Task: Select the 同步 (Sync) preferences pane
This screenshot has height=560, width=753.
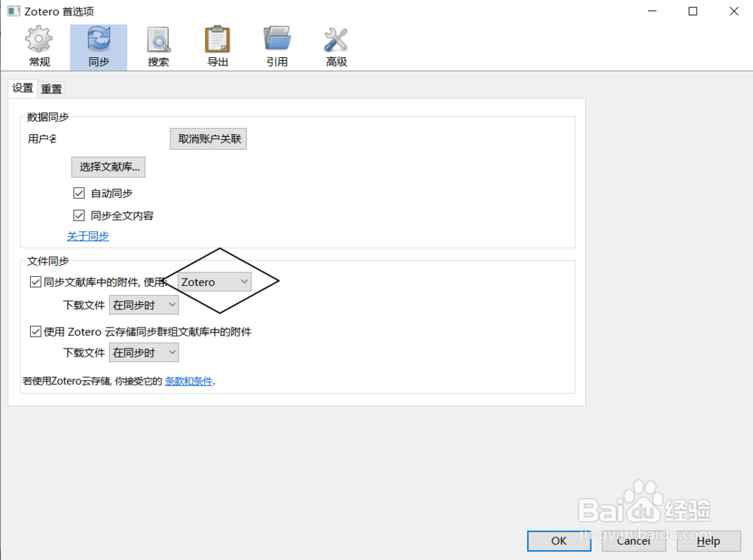Action: click(x=99, y=47)
